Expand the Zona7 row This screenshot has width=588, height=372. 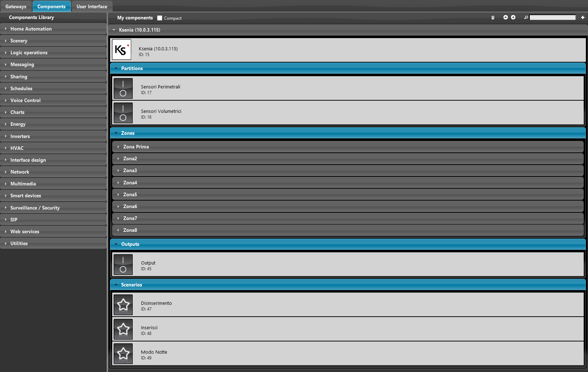tap(348, 218)
